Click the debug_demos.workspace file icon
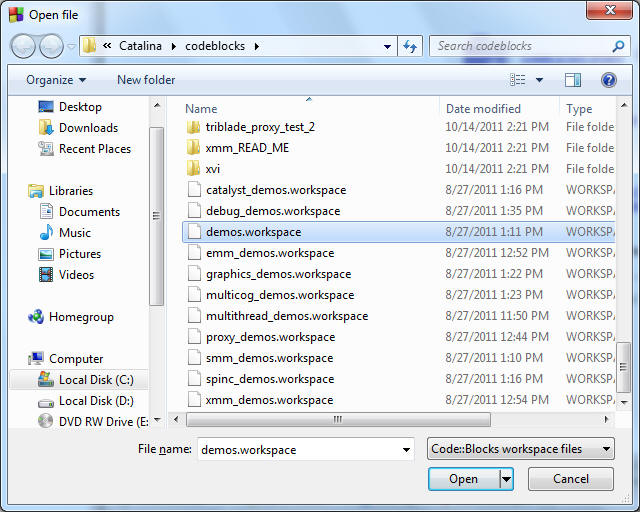This screenshot has width=640, height=512. 194,211
